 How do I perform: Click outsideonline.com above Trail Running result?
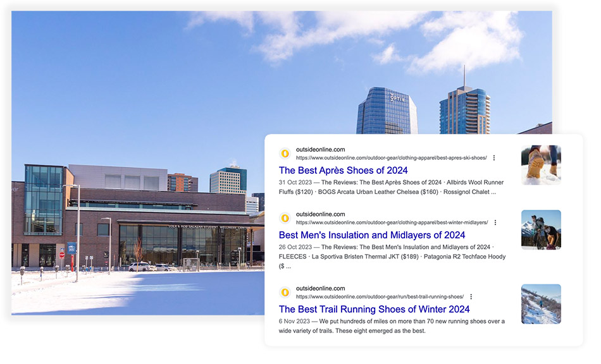coord(321,289)
